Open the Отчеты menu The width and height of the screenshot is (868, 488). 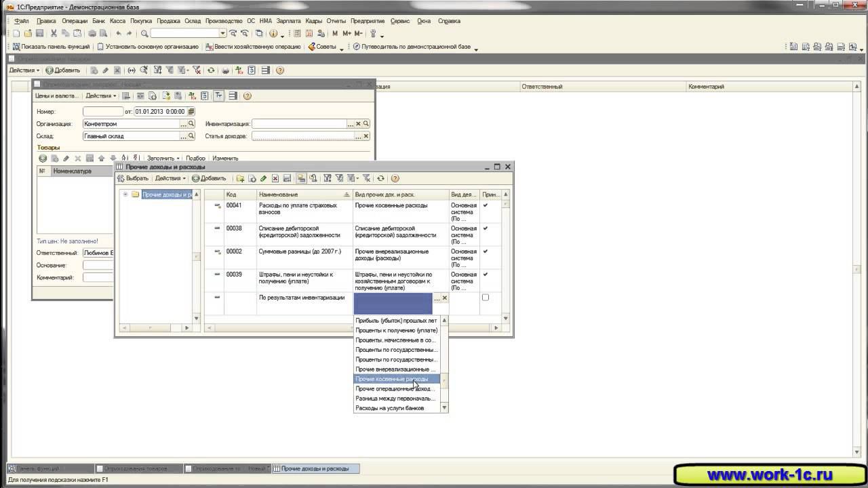point(336,21)
